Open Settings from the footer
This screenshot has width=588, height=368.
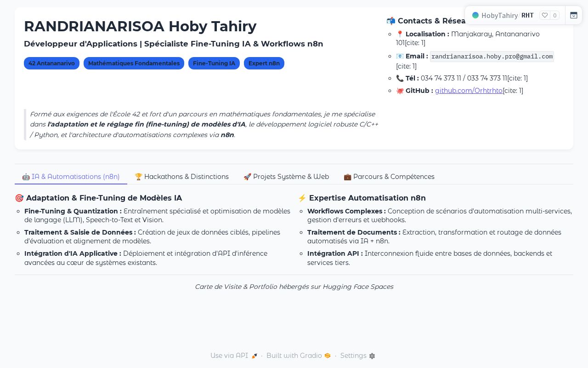[x=357, y=356]
